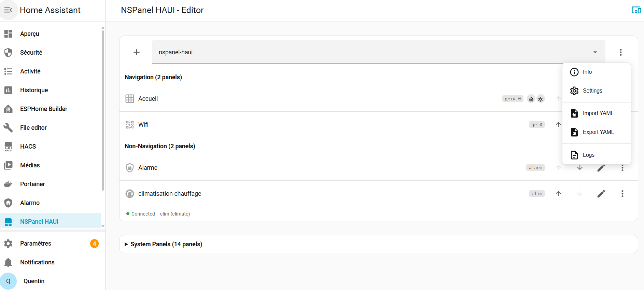
Task: Click the qr_0 tag on Wifi
Action: click(537, 125)
